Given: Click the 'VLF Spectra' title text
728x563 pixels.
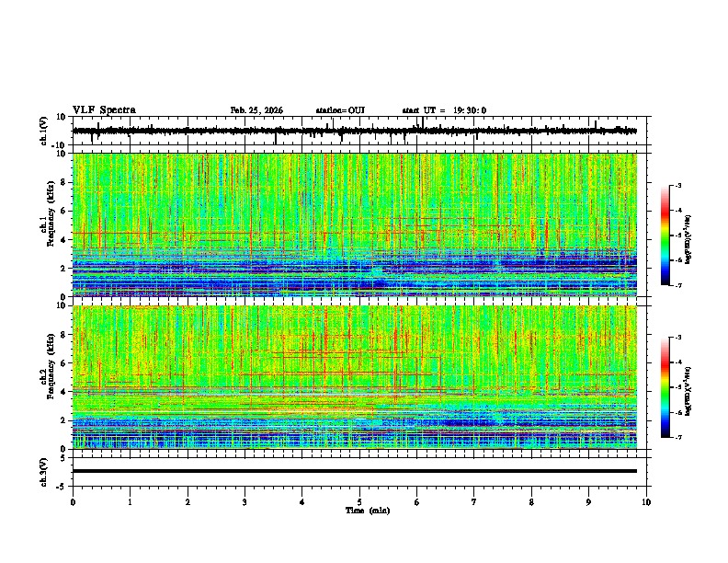Looking at the screenshot, I should (x=104, y=110).
